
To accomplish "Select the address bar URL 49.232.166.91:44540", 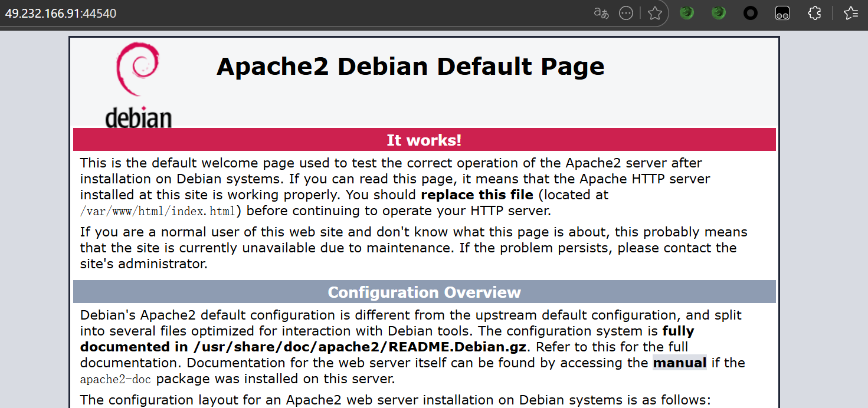I will pos(61,13).
